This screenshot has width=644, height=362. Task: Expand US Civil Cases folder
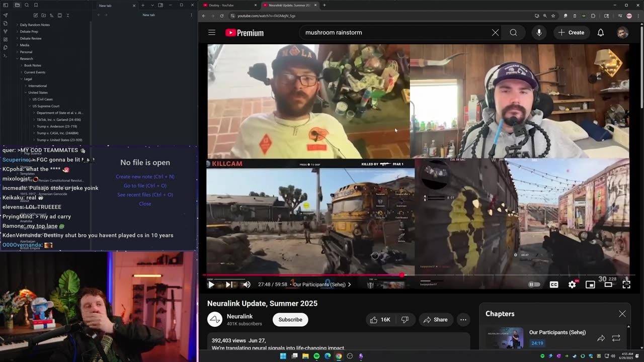[x=42, y=99]
